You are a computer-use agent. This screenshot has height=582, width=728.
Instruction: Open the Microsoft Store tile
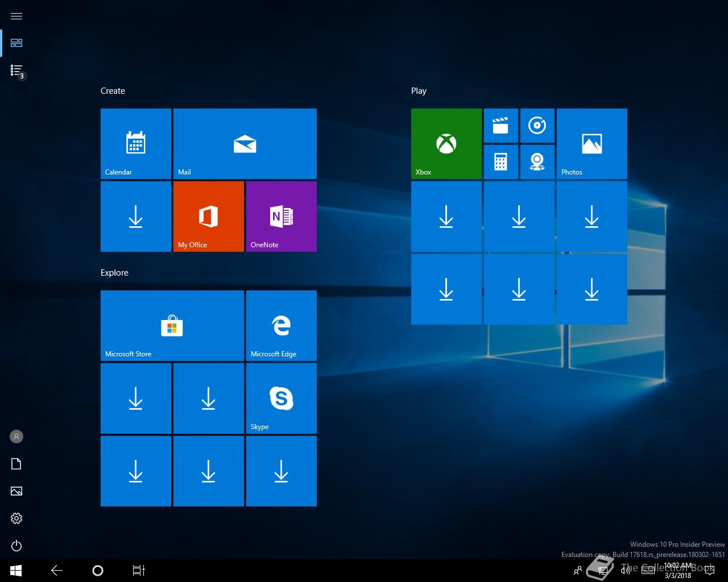pos(172,326)
